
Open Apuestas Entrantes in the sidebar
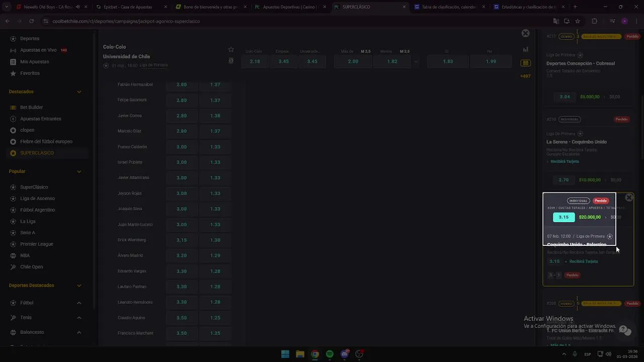point(40,119)
